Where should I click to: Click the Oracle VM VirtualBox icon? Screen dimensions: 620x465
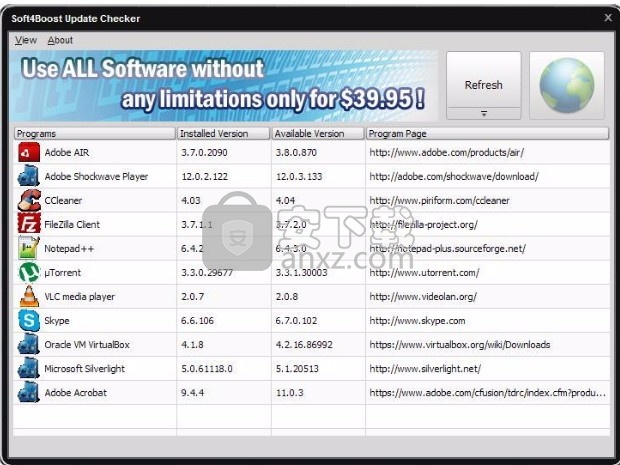(29, 344)
